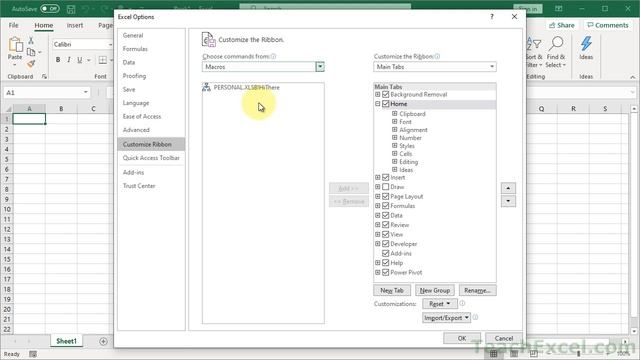The width and height of the screenshot is (640, 360).
Task: Toggle Bold formatting in the ribbon
Action: point(58,60)
